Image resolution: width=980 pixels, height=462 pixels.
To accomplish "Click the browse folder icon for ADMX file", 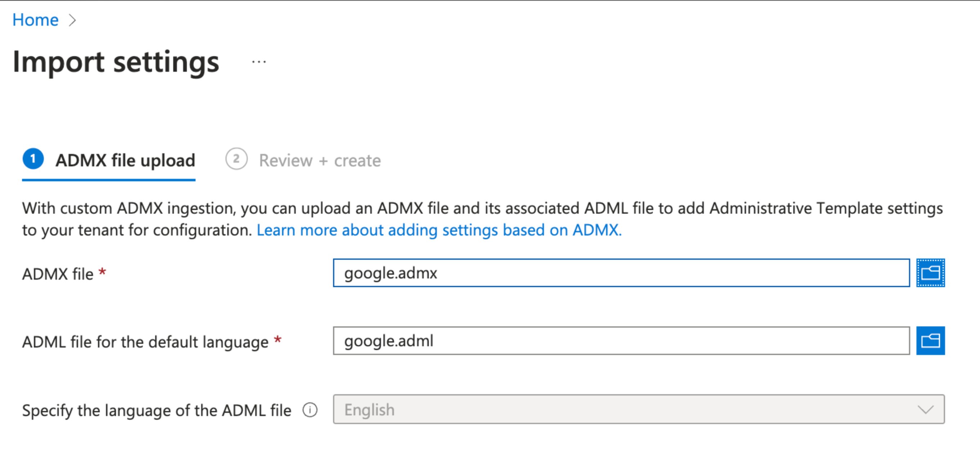I will tap(930, 273).
